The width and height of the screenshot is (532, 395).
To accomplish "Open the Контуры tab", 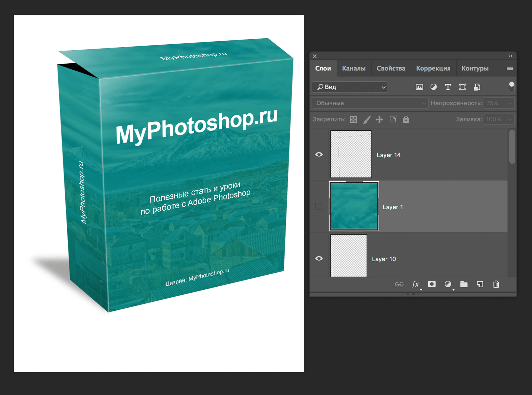I will coord(474,69).
